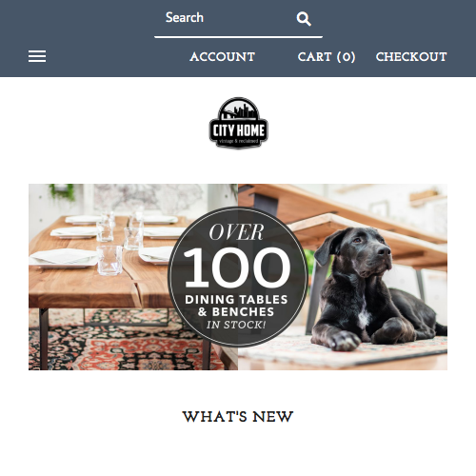The width and height of the screenshot is (476, 476).
Task: Click the large 100 number on banner
Action: coord(237,268)
